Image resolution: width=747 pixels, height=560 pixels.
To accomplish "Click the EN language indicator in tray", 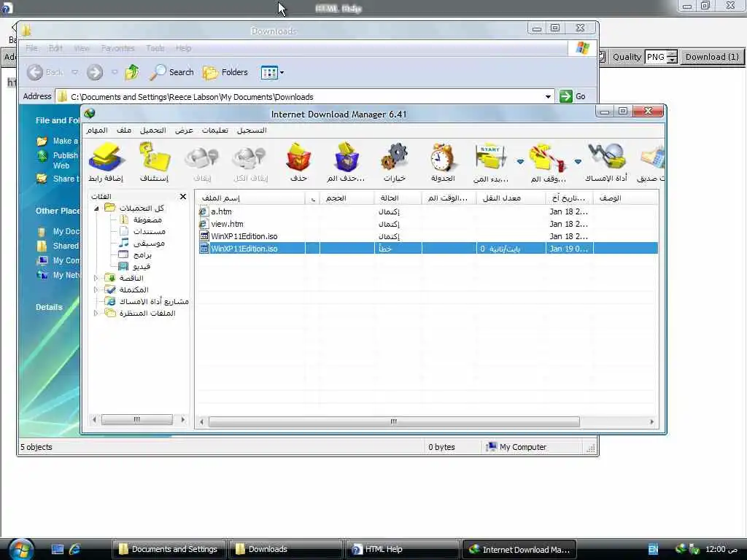I will click(653, 549).
